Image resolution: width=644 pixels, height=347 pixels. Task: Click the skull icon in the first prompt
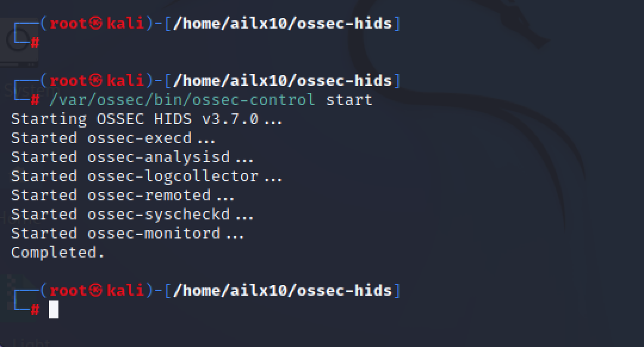pos(95,24)
